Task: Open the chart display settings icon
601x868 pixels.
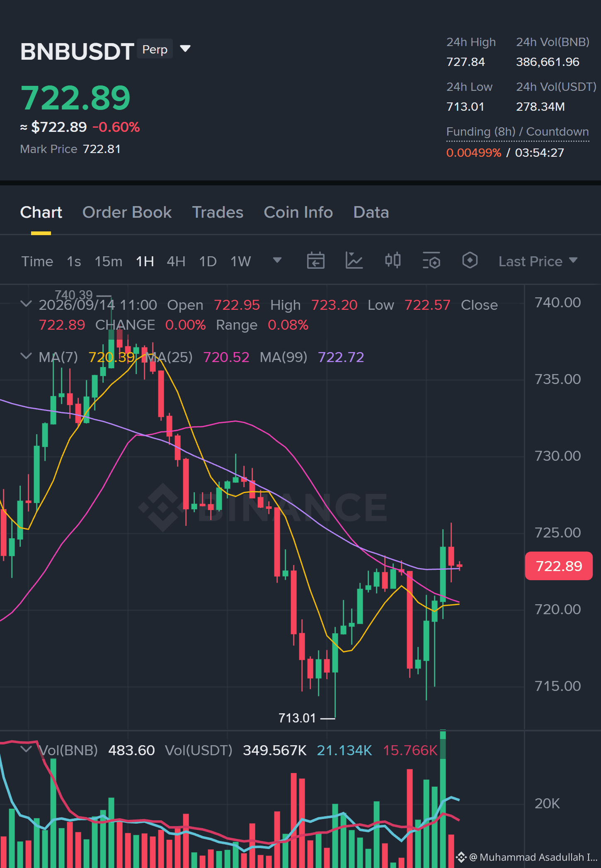Action: [x=431, y=261]
